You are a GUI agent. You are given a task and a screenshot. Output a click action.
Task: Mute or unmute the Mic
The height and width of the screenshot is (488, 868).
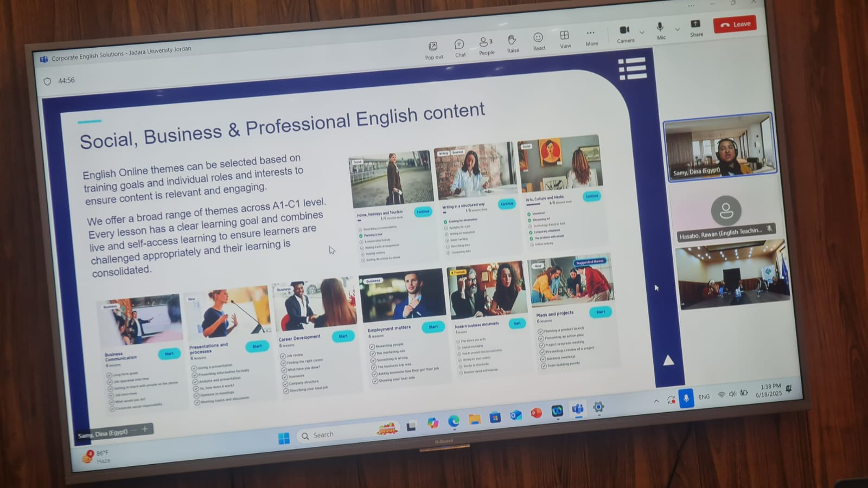(660, 30)
